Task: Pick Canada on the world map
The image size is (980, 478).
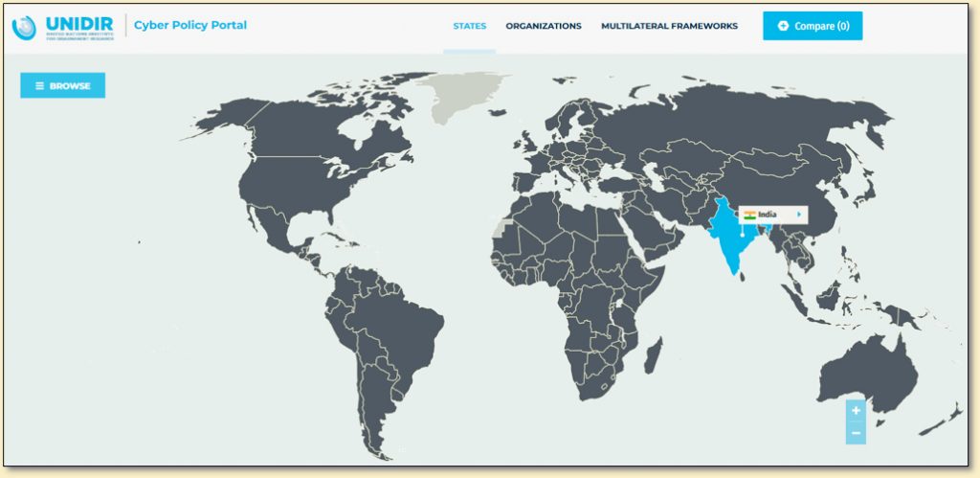Action: coord(316,144)
